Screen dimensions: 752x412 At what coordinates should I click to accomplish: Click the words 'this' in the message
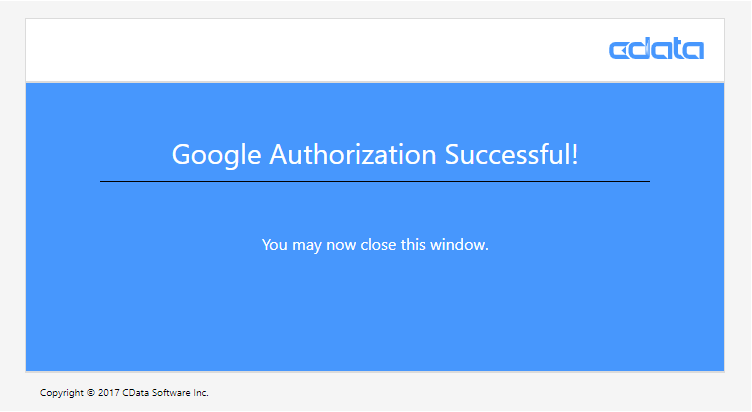[413, 245]
